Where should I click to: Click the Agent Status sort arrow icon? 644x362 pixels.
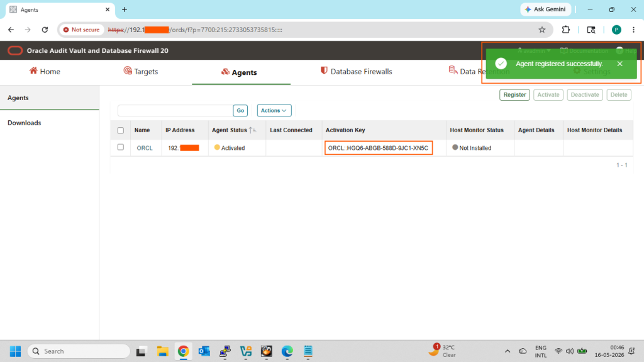pyautogui.click(x=253, y=130)
